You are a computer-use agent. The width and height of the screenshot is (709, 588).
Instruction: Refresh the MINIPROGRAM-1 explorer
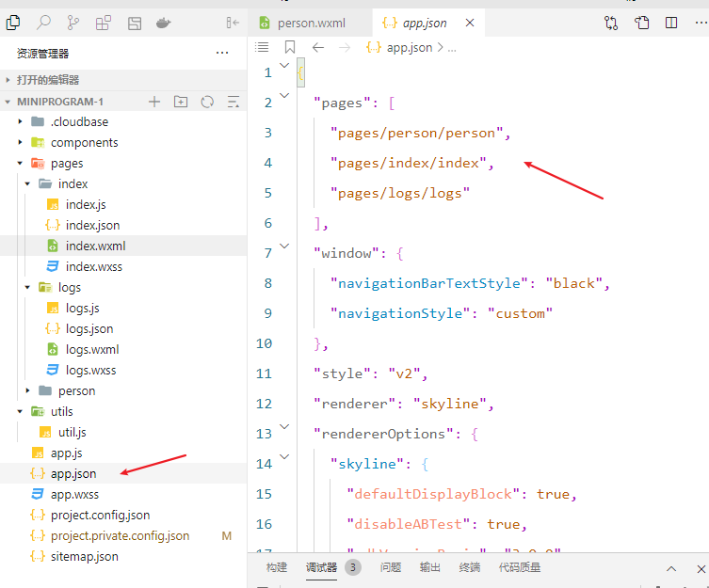207,102
